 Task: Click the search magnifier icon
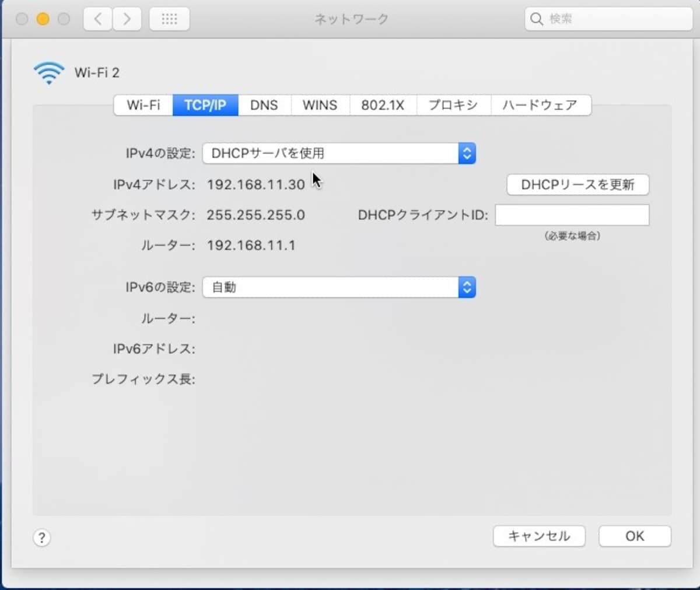tap(537, 19)
